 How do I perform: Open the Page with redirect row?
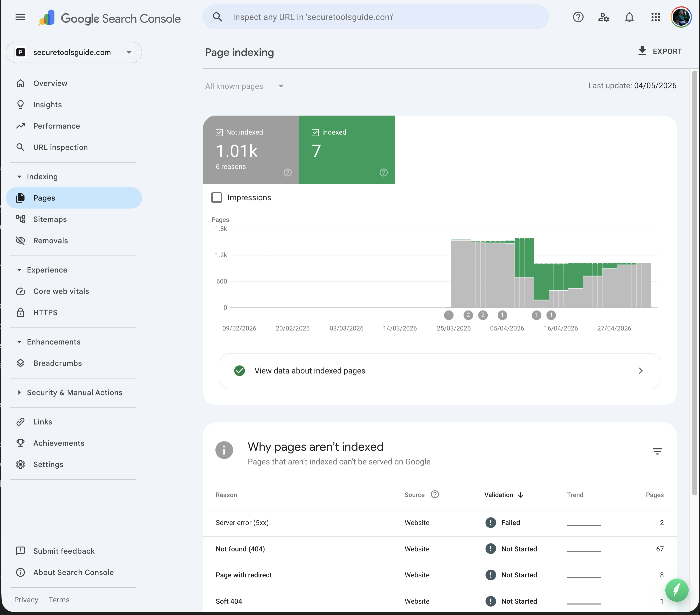pos(440,575)
